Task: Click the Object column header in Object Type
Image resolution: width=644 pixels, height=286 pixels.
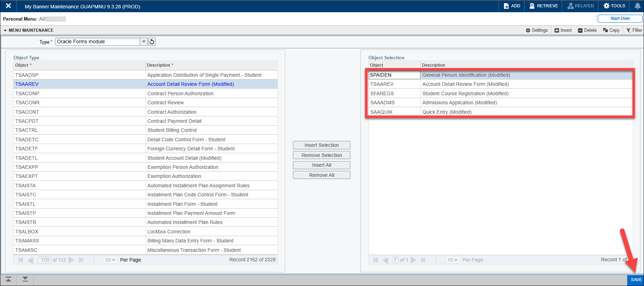Action: [79, 65]
